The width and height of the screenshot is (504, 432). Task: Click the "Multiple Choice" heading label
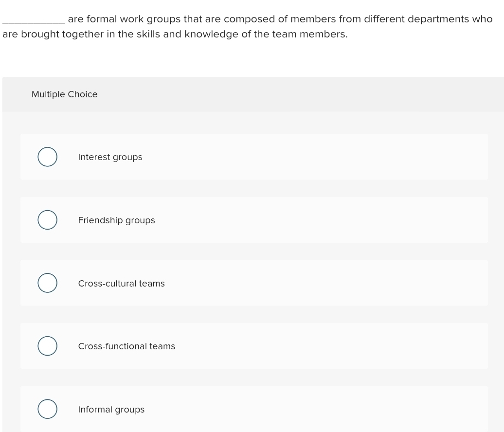[x=64, y=94]
